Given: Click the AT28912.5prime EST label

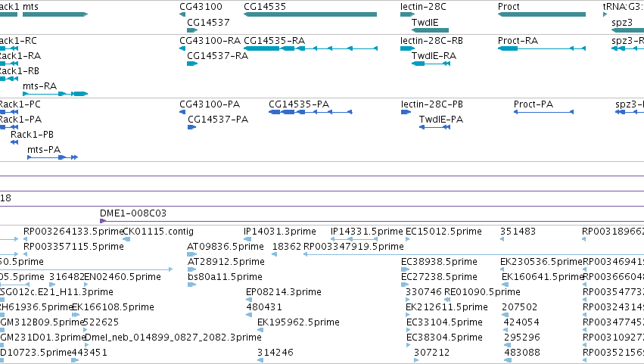Looking at the screenshot, I should click(x=226, y=262).
